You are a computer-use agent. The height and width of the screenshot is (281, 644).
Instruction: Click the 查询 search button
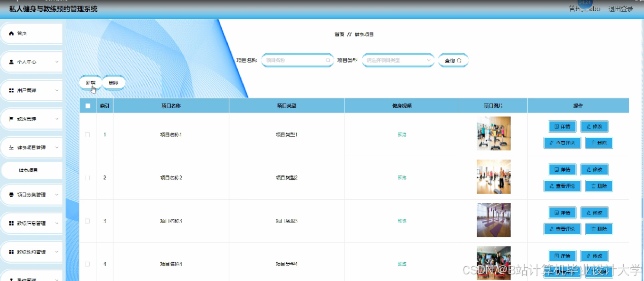tap(453, 60)
